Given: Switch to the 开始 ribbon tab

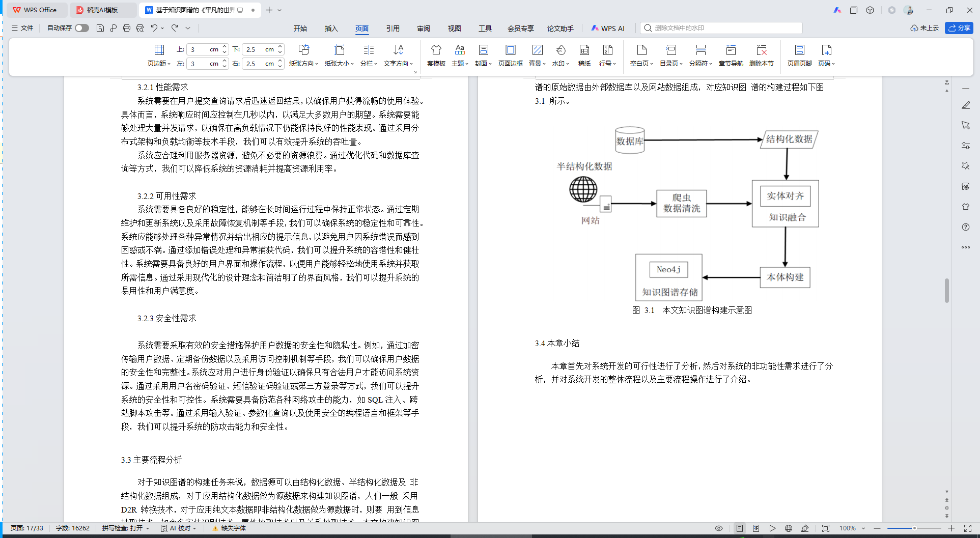Looking at the screenshot, I should [300, 29].
